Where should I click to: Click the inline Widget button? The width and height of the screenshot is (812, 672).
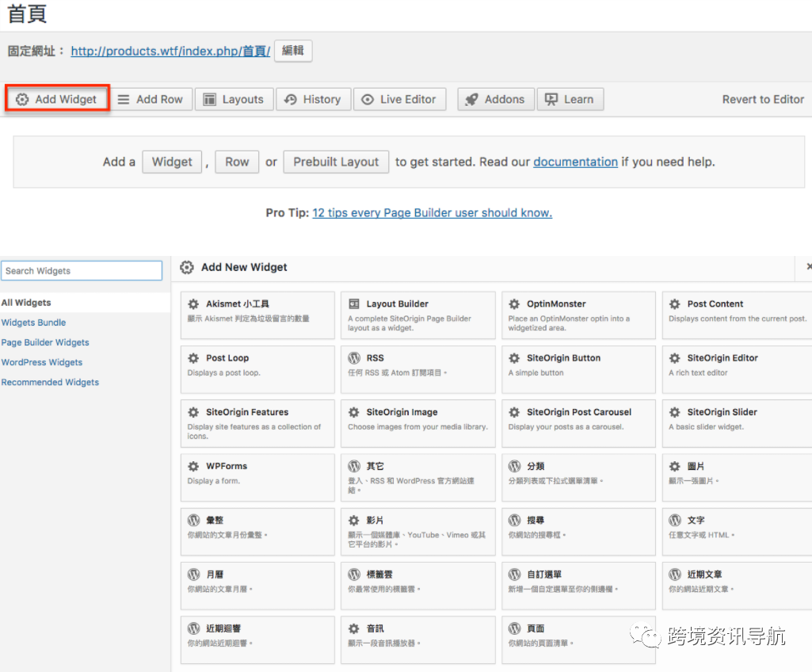click(172, 162)
